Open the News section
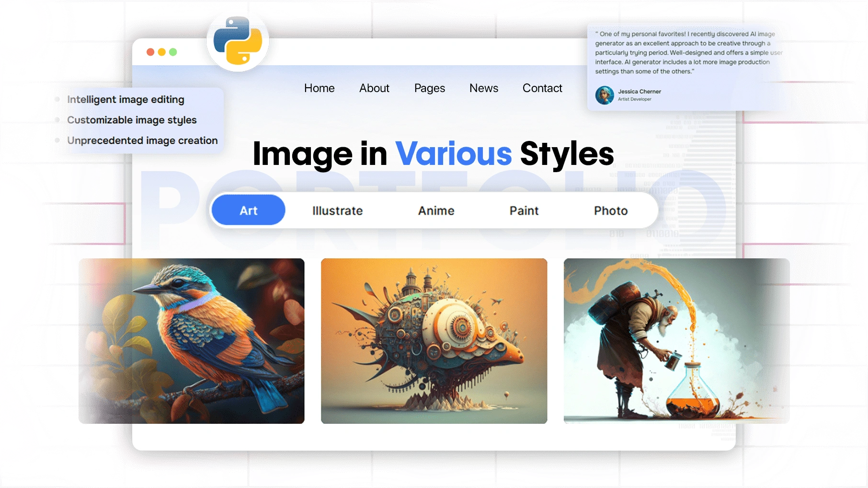This screenshot has height=488, width=868. 484,88
